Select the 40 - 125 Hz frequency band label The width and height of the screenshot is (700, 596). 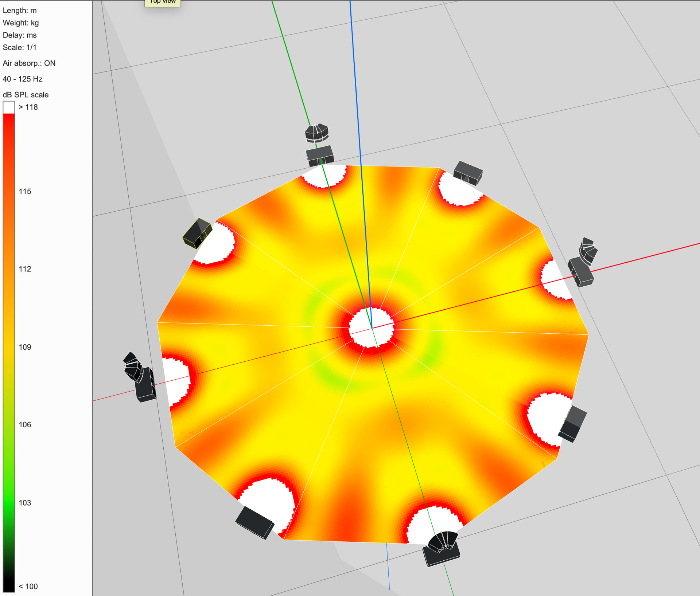[23, 79]
